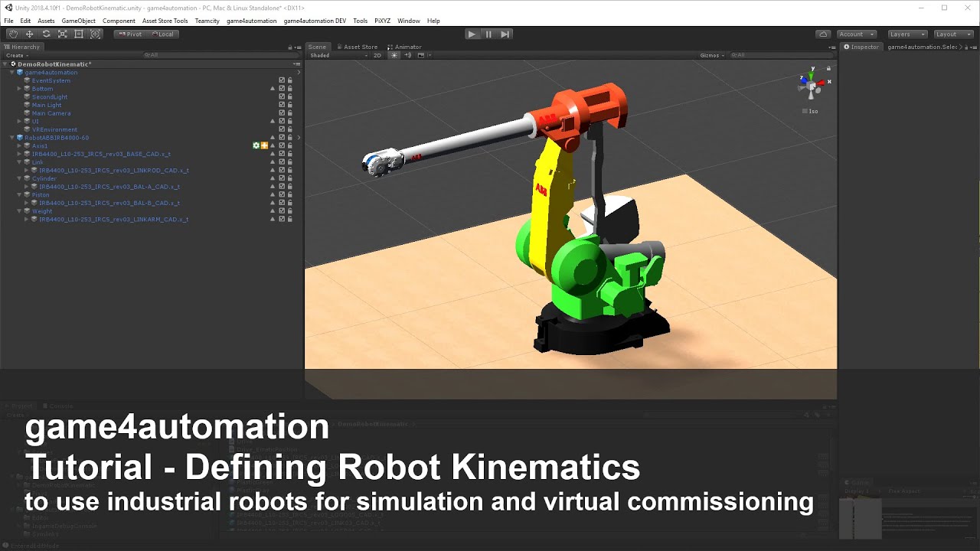Toggle scene audio icon
The width and height of the screenshot is (980, 551).
point(407,55)
